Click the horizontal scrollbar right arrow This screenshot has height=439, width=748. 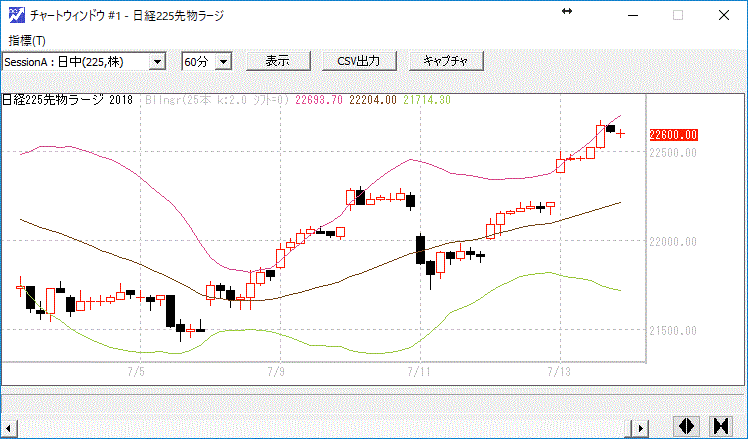(x=641, y=428)
